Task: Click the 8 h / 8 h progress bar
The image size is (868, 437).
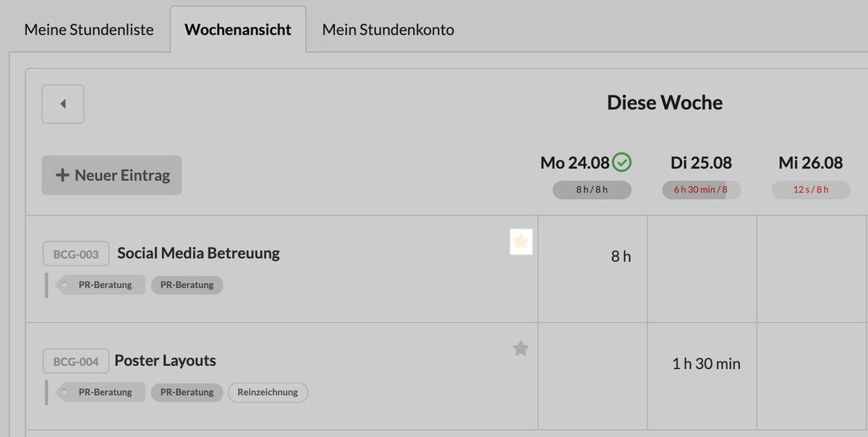Action: (592, 190)
